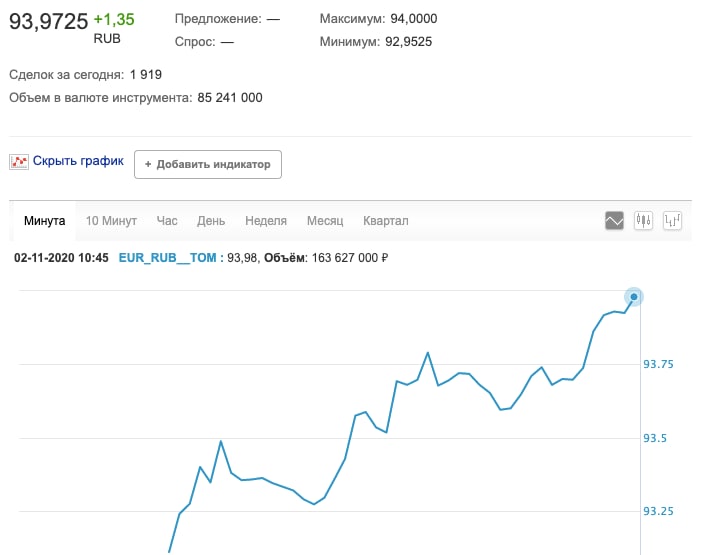Click the RUB currency label
705x555 pixels.
(x=107, y=39)
